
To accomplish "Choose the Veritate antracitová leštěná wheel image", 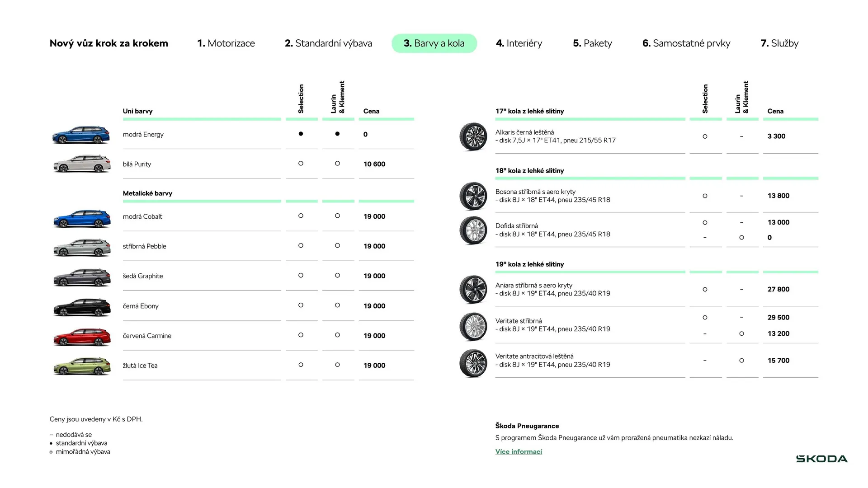I will [473, 363].
